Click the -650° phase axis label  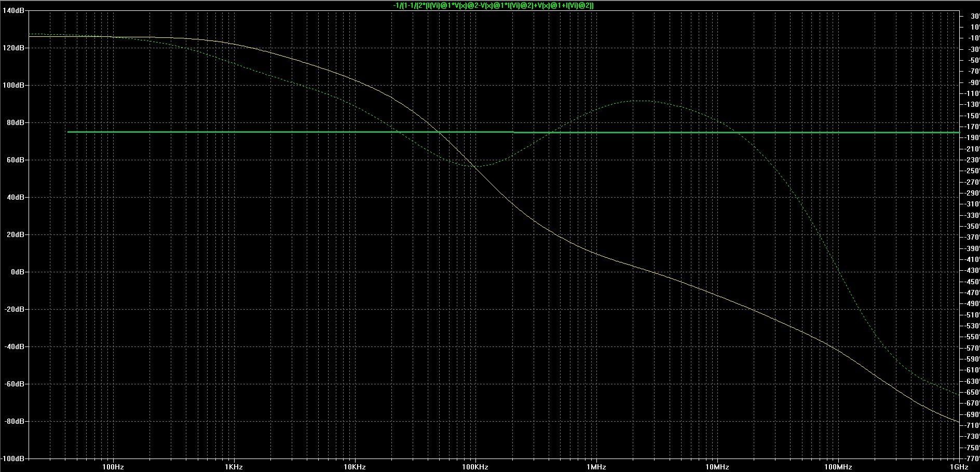[972, 392]
